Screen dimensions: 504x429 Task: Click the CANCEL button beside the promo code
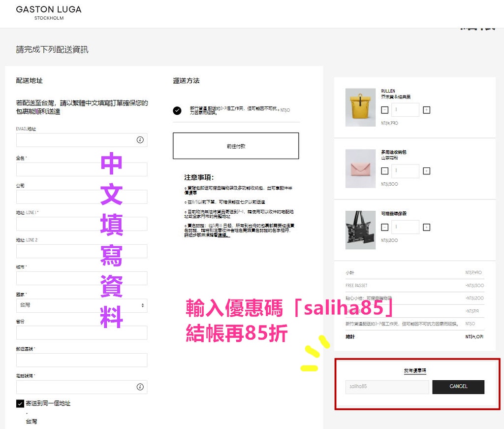coord(458,387)
